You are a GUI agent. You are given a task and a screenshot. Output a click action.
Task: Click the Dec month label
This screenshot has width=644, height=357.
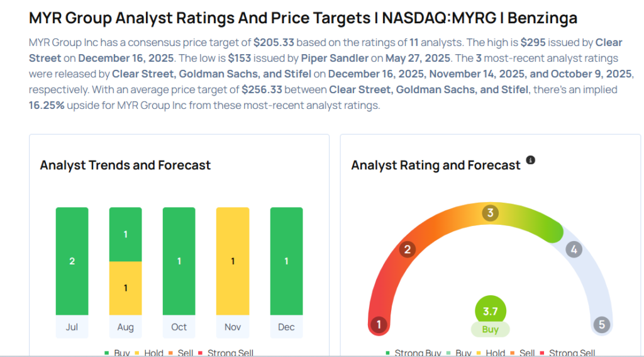[286, 327]
